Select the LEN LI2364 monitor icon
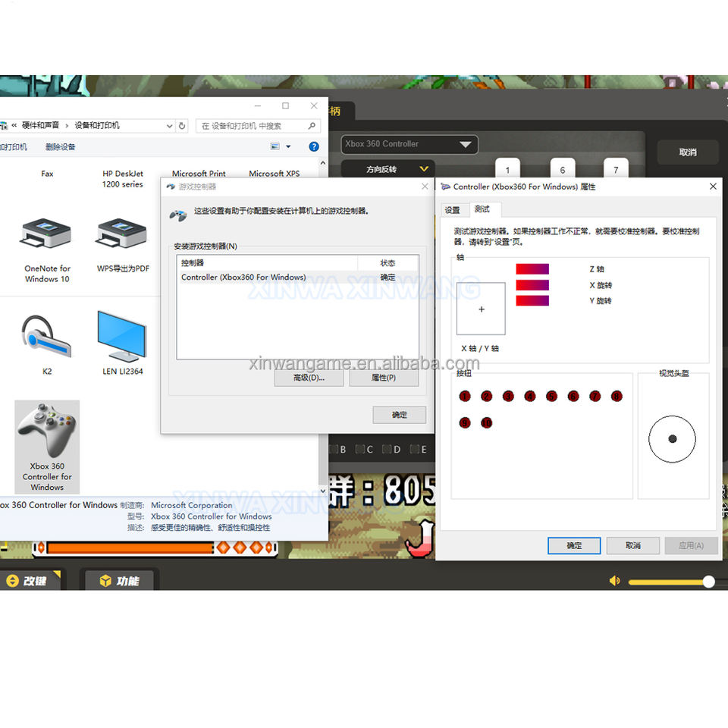The image size is (728, 728). tap(122, 337)
